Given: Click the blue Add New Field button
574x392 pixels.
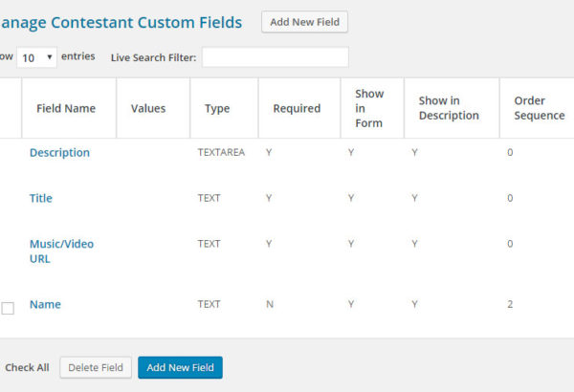Looking at the screenshot, I should 180,367.
